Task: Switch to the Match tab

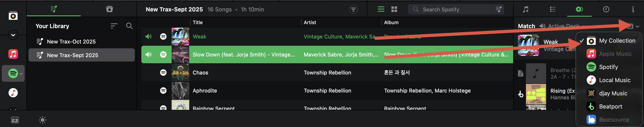Action: (579, 9)
